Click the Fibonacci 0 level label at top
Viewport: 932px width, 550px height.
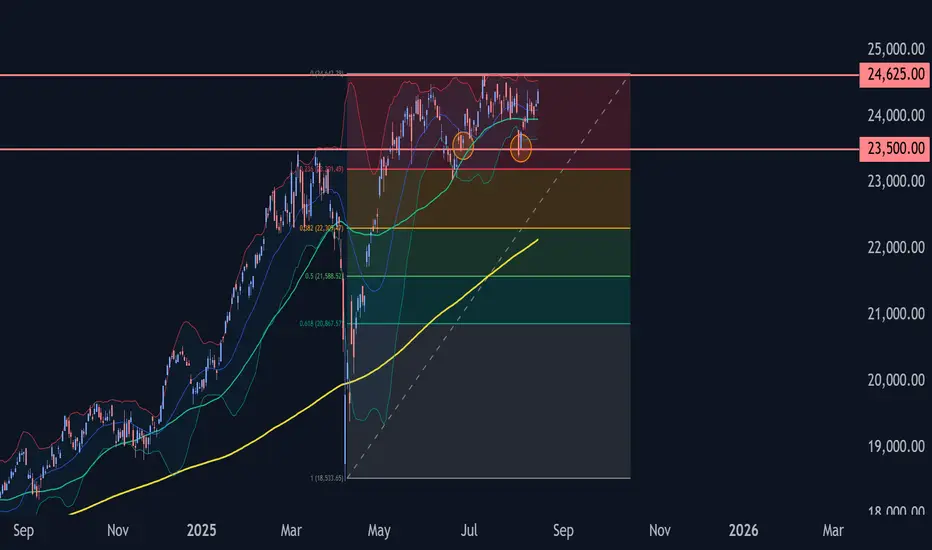(x=327, y=73)
